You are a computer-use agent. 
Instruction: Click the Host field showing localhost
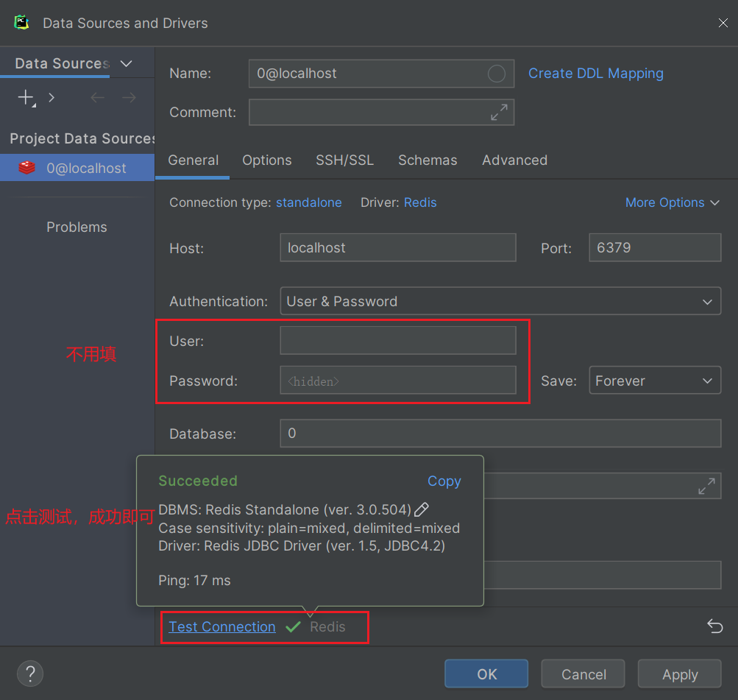pyautogui.click(x=398, y=247)
